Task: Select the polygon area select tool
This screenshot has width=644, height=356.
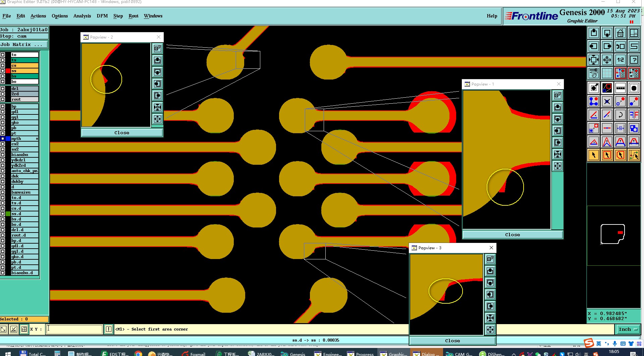Action: pos(621,155)
